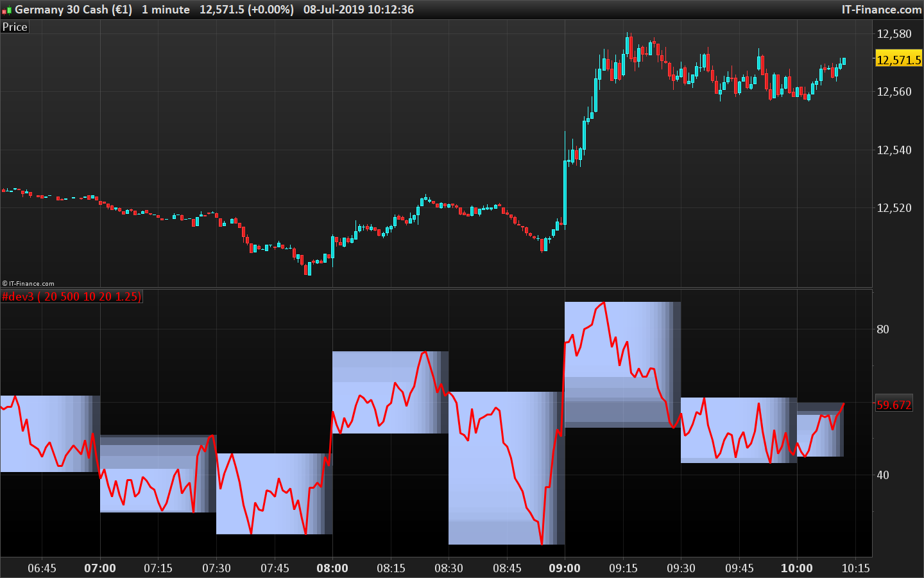This screenshot has height=578, width=924.
Task: Click the 12,540 price axis label
Action: click(894, 150)
